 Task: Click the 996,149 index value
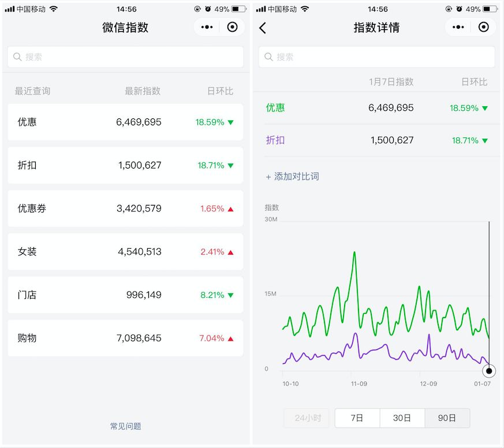(144, 294)
